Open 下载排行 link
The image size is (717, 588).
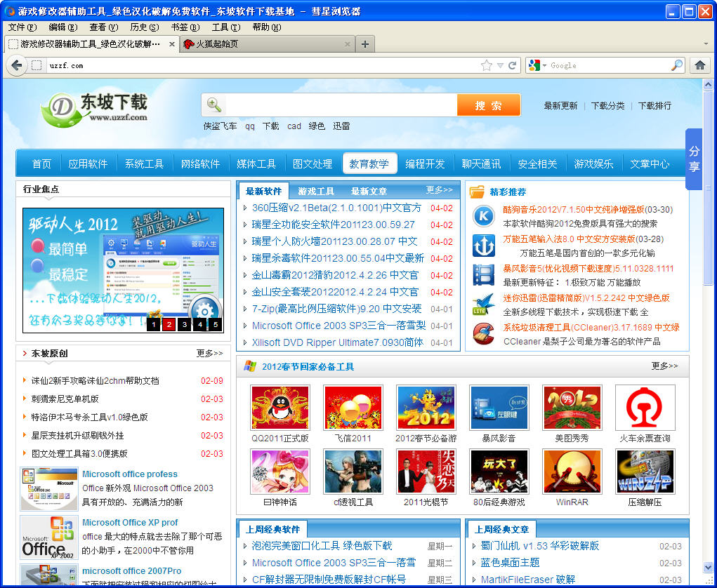(654, 105)
